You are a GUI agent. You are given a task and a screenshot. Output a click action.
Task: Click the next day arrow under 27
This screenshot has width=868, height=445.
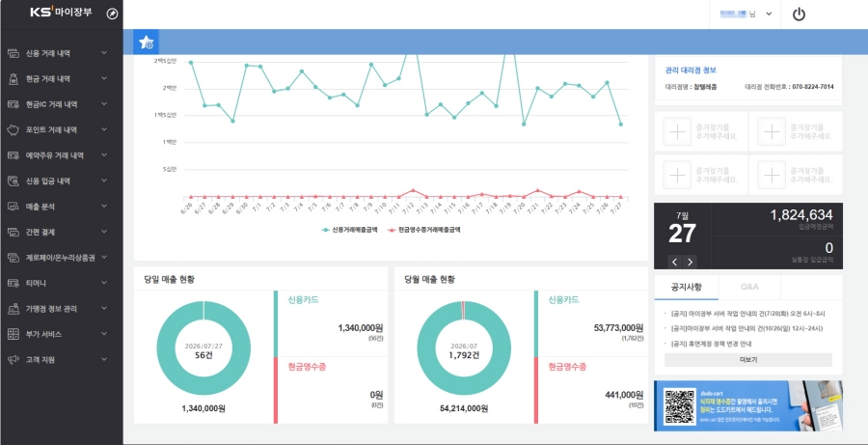point(690,262)
